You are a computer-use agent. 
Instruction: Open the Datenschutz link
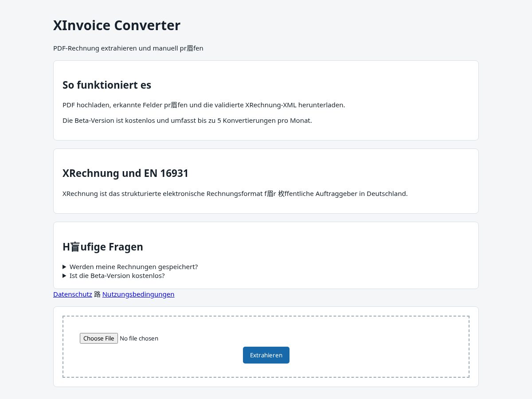coord(73,294)
